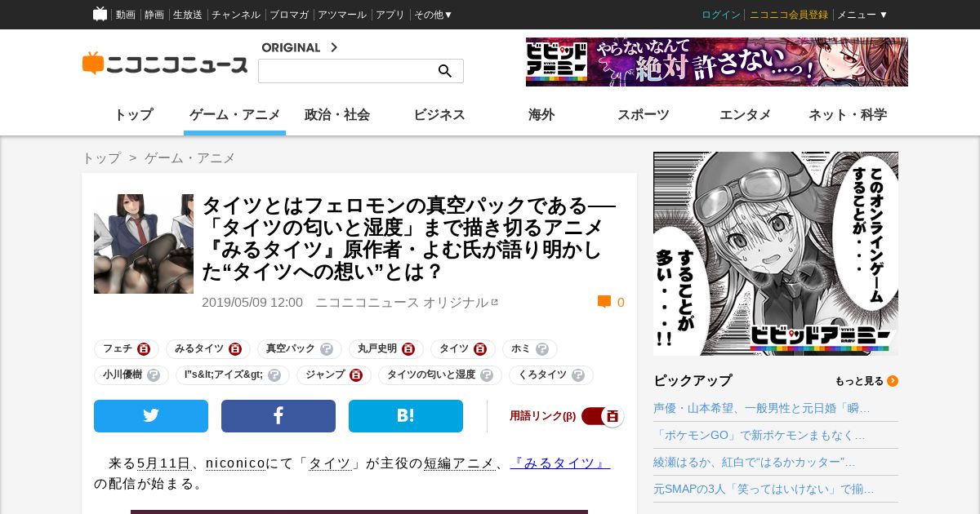Click the ログイン link
This screenshot has height=514, width=980.
coord(721,15)
